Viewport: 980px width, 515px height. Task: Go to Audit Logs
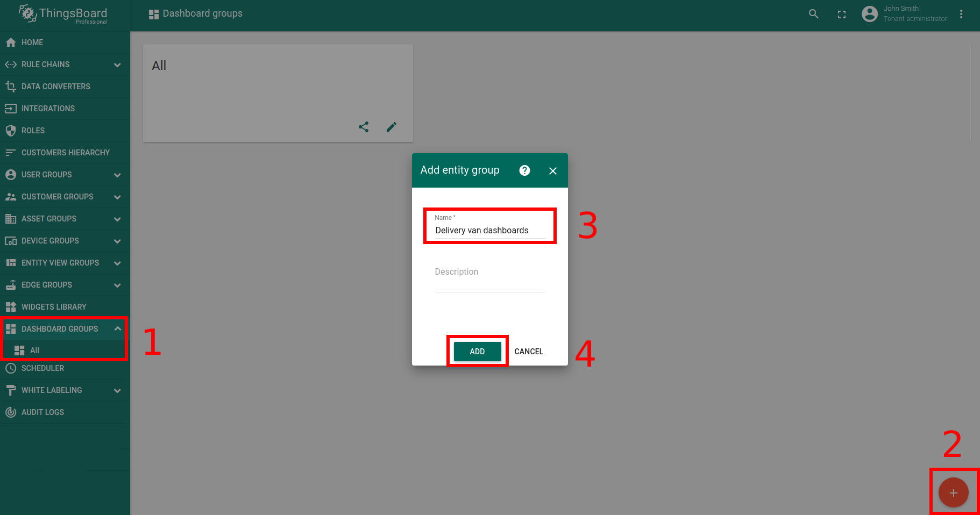pyautogui.click(x=42, y=412)
